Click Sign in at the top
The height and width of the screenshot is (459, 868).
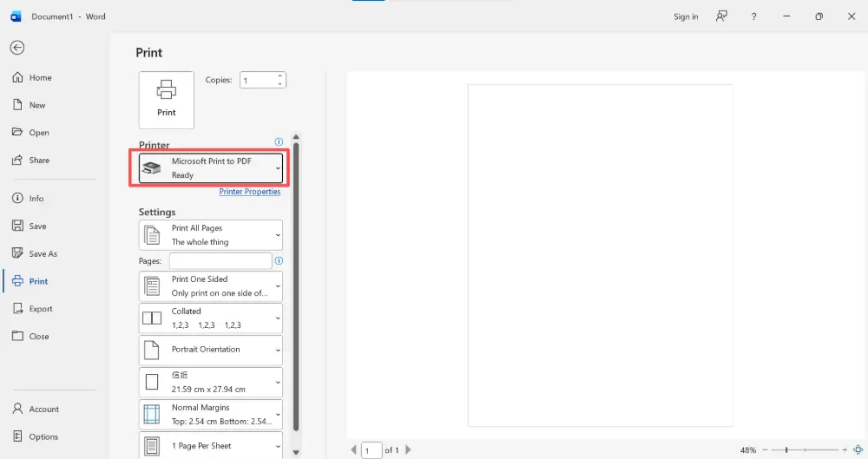click(686, 16)
